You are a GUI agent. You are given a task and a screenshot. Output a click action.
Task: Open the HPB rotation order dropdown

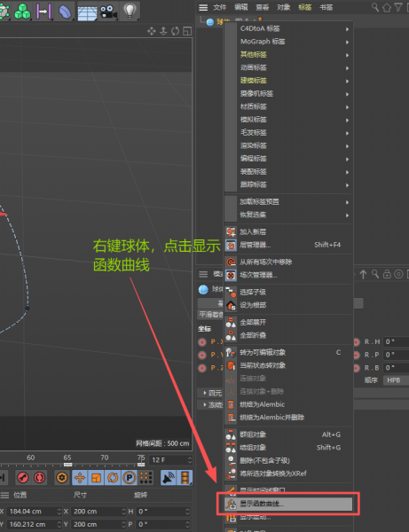point(396,380)
